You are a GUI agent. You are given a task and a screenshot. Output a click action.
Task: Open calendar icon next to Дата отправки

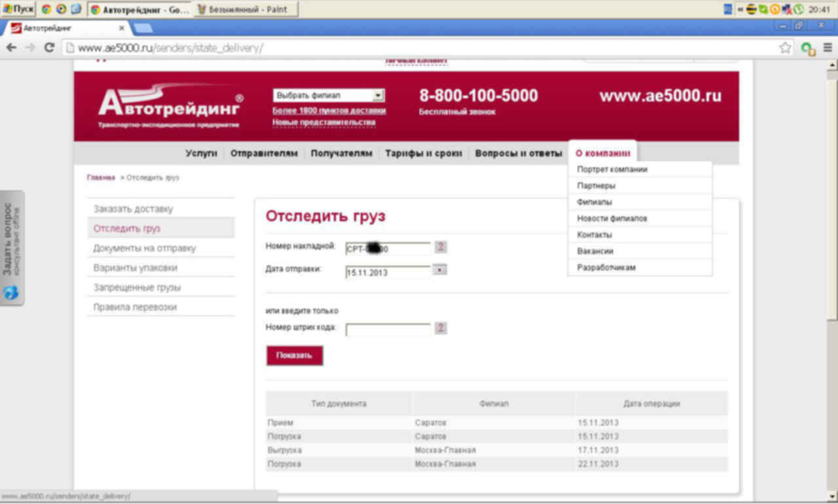tap(440, 270)
